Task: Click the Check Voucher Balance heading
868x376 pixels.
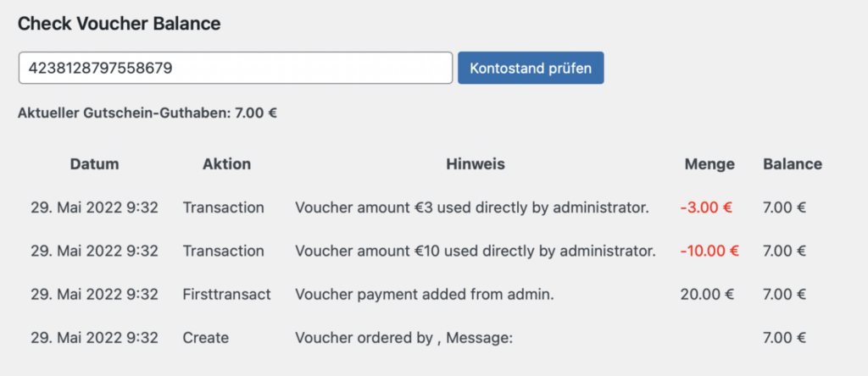Action: 119,24
